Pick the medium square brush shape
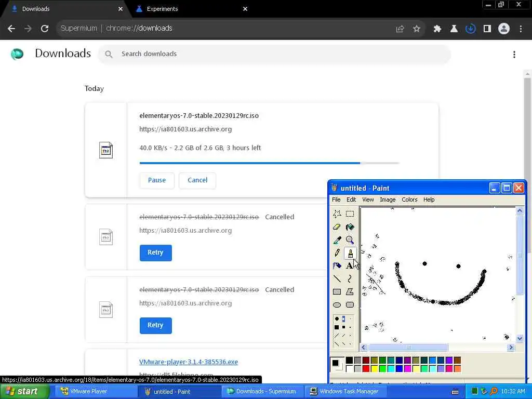Image resolution: width=532 pixels, height=399 pixels. click(x=344, y=327)
